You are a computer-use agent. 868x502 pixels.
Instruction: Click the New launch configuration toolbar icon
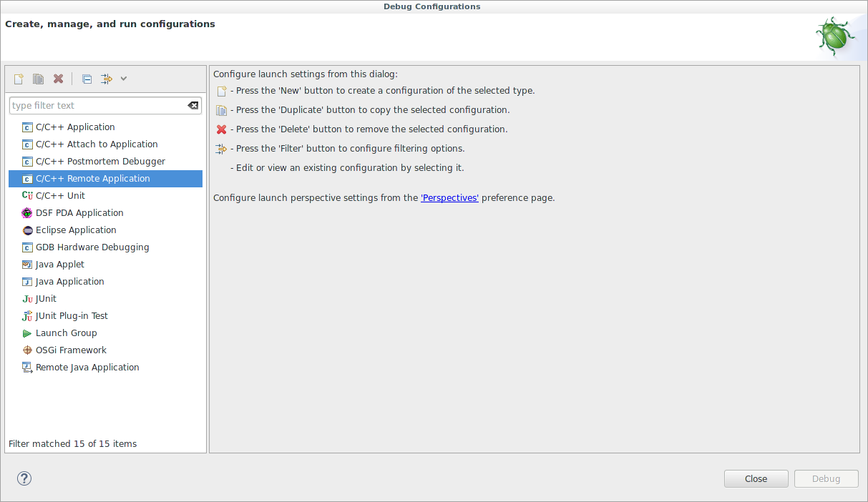coord(19,79)
